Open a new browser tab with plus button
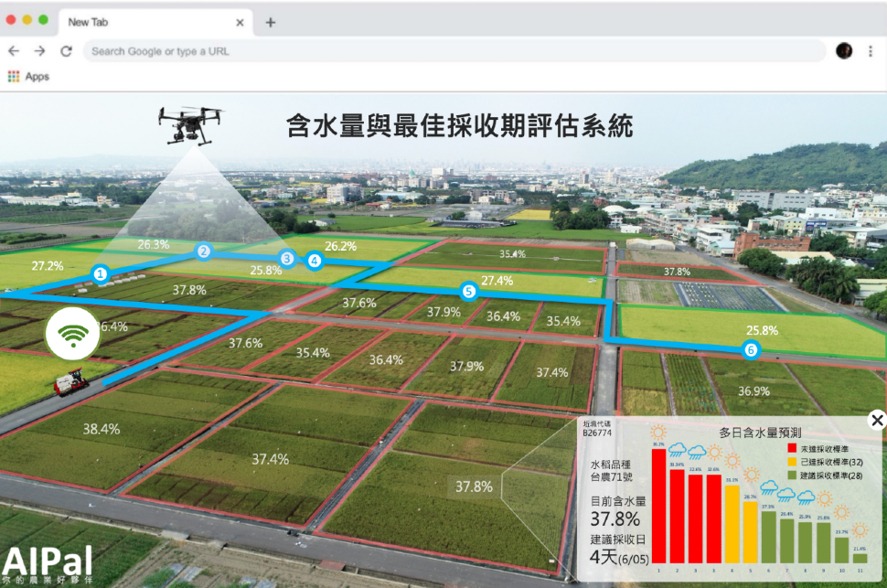This screenshot has height=588, width=887. pyautogui.click(x=271, y=22)
